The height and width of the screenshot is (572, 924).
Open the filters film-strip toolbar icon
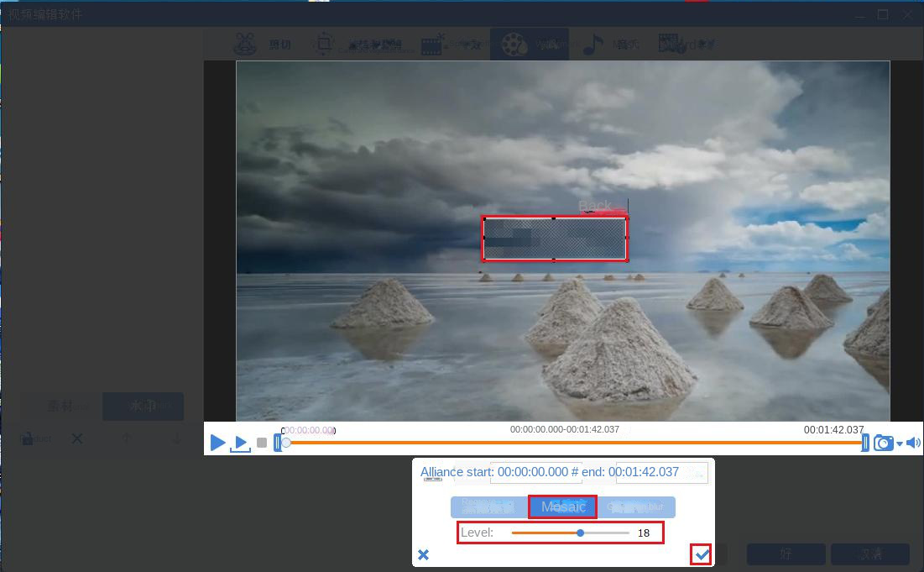[x=431, y=44]
